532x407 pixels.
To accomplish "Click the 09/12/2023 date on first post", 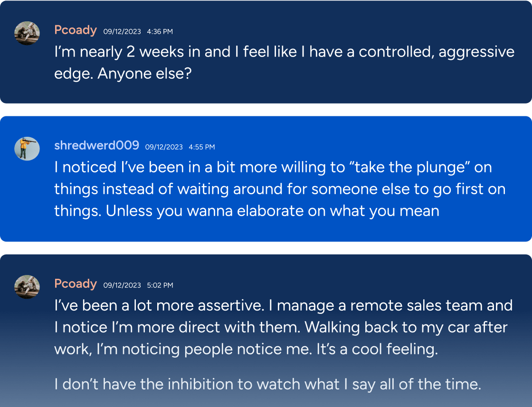I will tap(122, 31).
